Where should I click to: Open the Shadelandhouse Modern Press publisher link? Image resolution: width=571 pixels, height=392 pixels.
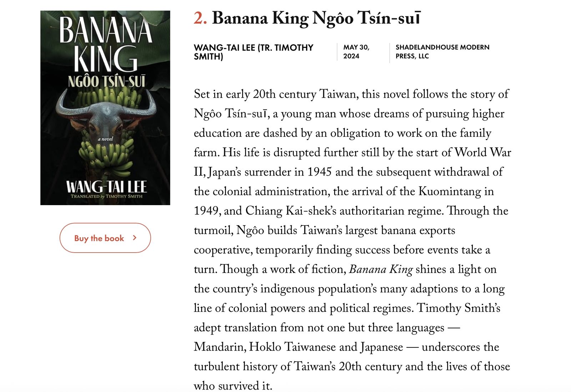[x=443, y=51]
